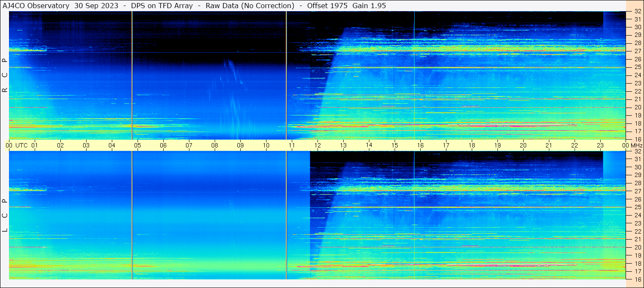644x288 pixels.
Task: Click 'AJ4CO Observatory' in the title
Action: click(x=36, y=6)
